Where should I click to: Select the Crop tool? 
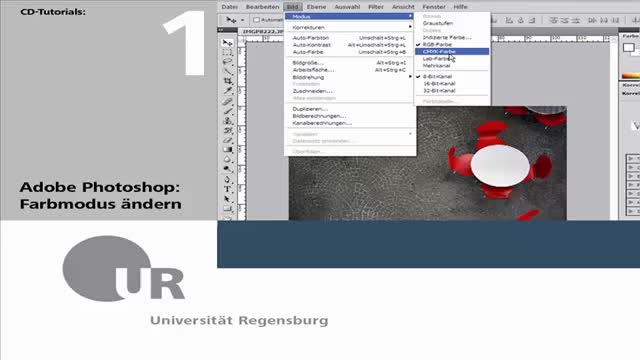click(227, 82)
